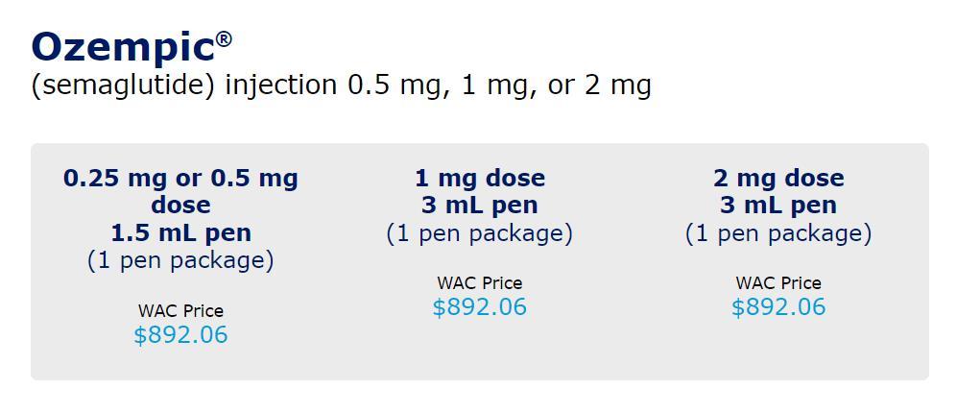Select the "2 mg dose" heading

778,178
